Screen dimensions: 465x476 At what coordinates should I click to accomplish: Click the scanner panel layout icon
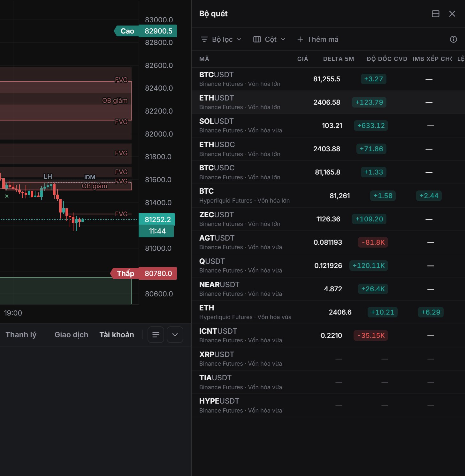[x=435, y=14]
